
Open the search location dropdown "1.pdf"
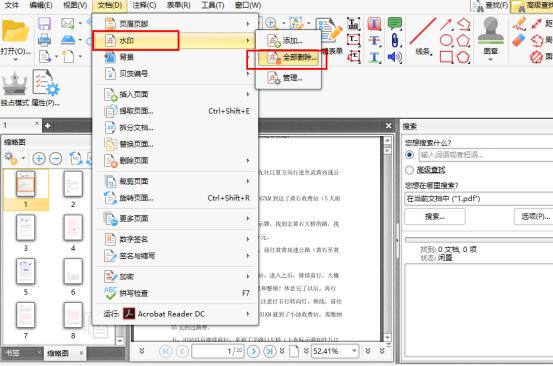(x=478, y=199)
